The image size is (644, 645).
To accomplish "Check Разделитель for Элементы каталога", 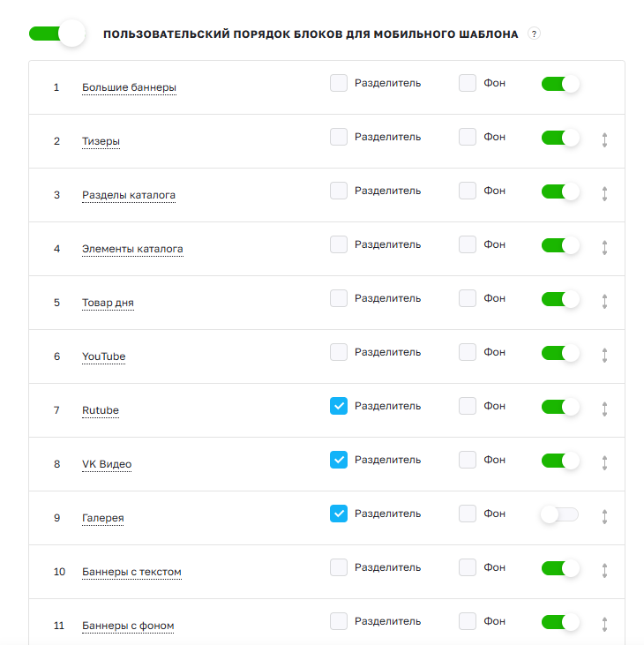I will tap(339, 244).
